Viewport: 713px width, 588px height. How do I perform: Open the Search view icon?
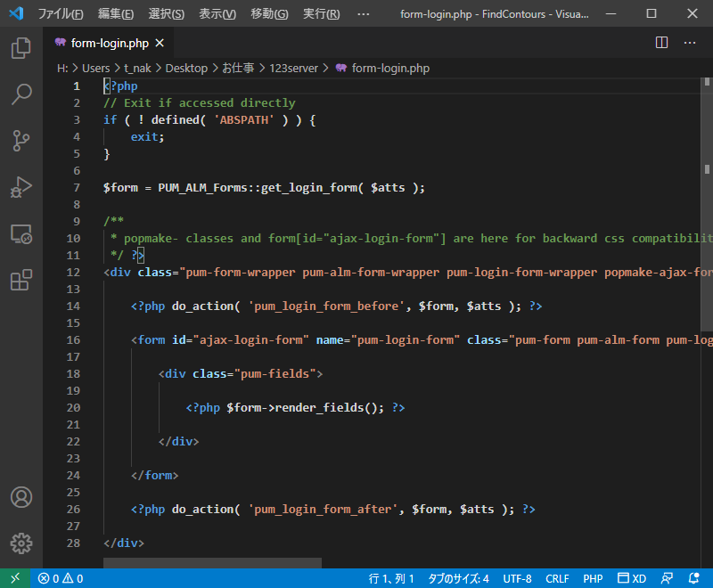tap(20, 94)
